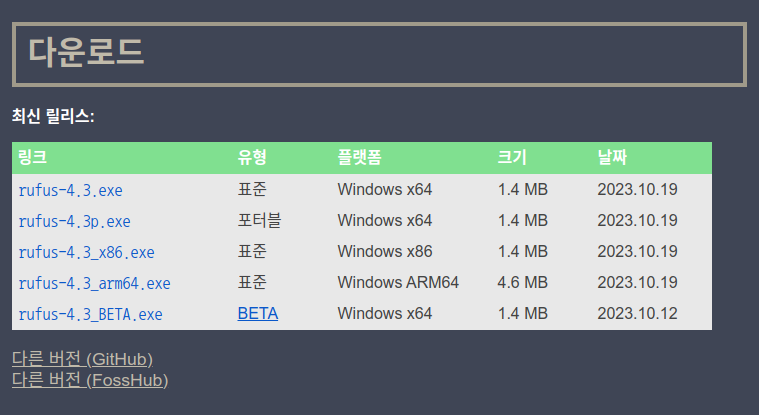759x415 pixels.
Task: Download the rufus-4.3_arm64.exe file
Action: click(94, 283)
